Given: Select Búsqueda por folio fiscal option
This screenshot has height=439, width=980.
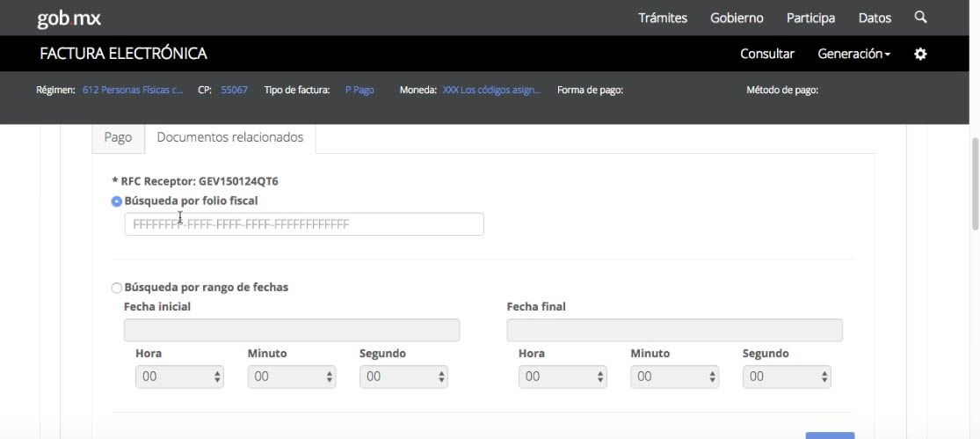Looking at the screenshot, I should 117,201.
